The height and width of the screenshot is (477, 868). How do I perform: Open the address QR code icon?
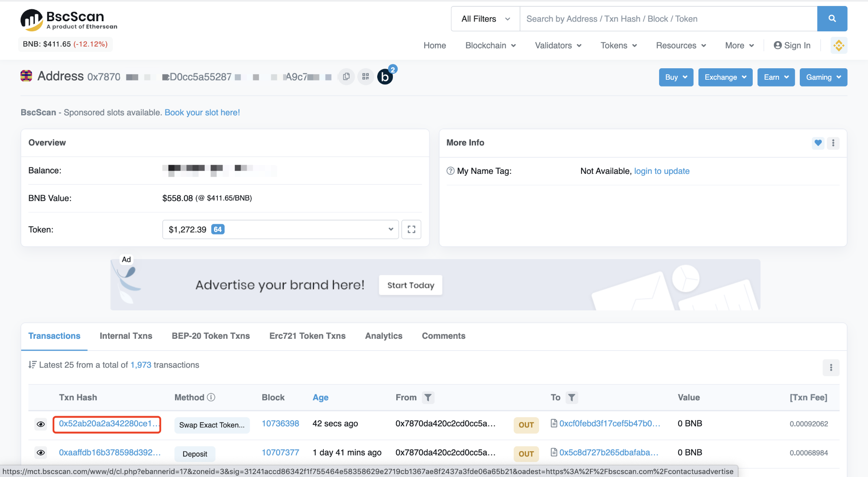pos(365,77)
